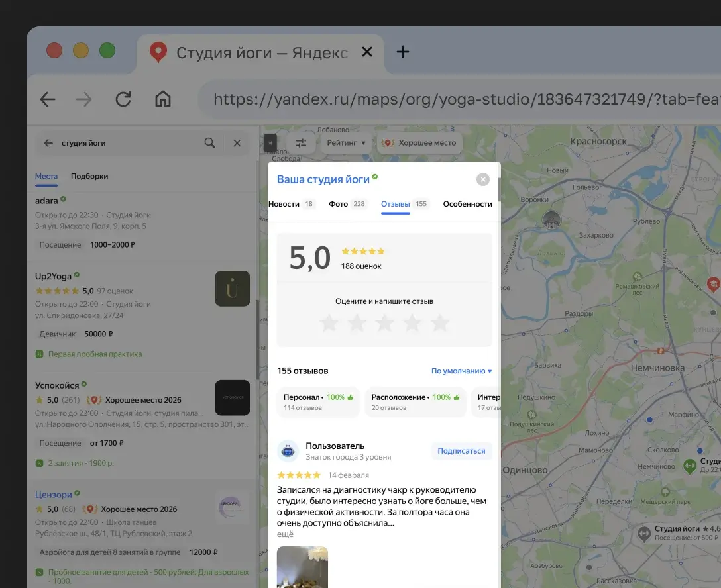This screenshot has width=721, height=588.
Task: Open the map filters settings icon
Action: 301,143
